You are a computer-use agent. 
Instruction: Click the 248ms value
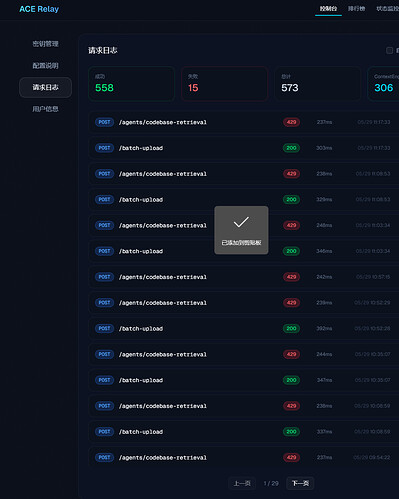tap(324, 225)
